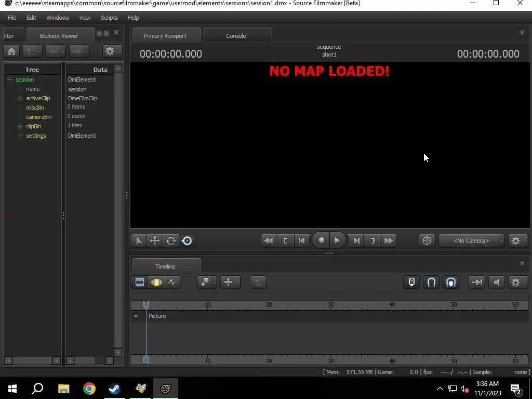Open Steam from taskbar
The height and width of the screenshot is (399, 532).
(x=115, y=388)
